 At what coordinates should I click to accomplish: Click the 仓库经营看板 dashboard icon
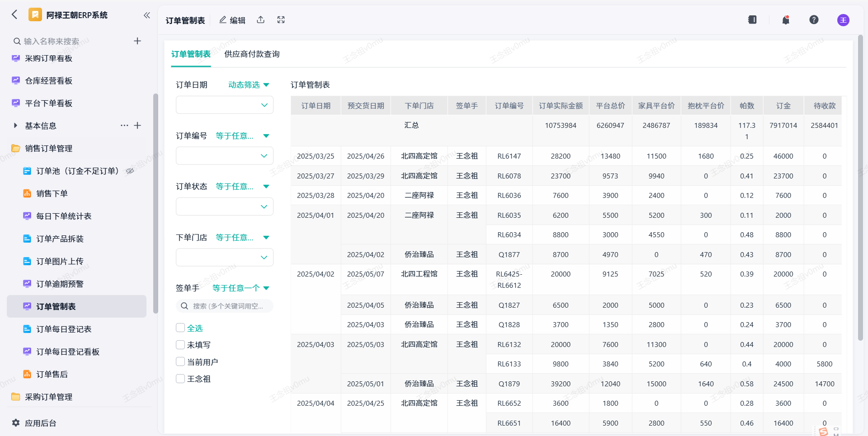[x=16, y=80]
